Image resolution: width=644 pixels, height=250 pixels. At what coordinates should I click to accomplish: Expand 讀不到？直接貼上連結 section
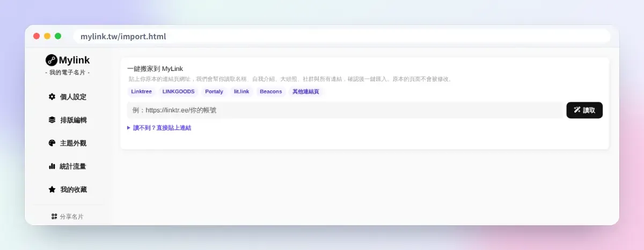click(x=159, y=128)
